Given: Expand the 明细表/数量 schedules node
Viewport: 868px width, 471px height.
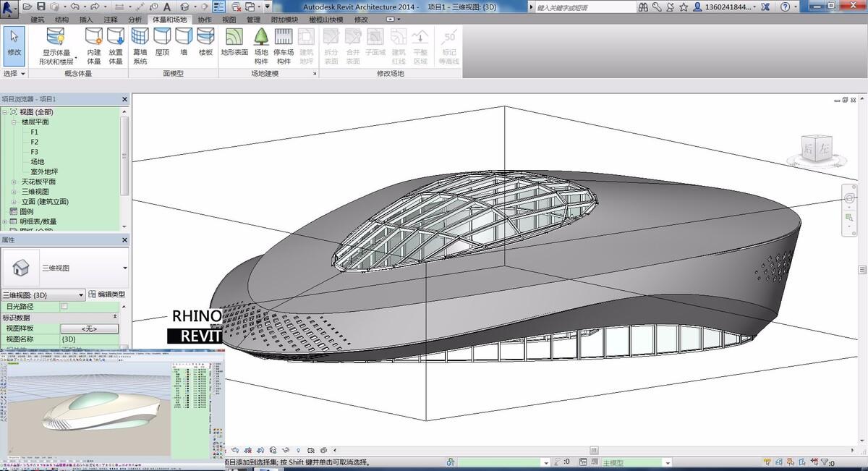Looking at the screenshot, I should pos(4,221).
